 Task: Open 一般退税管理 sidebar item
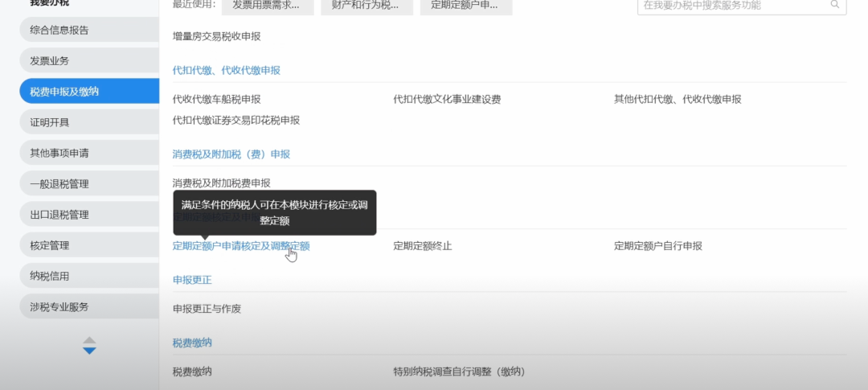[89, 184]
